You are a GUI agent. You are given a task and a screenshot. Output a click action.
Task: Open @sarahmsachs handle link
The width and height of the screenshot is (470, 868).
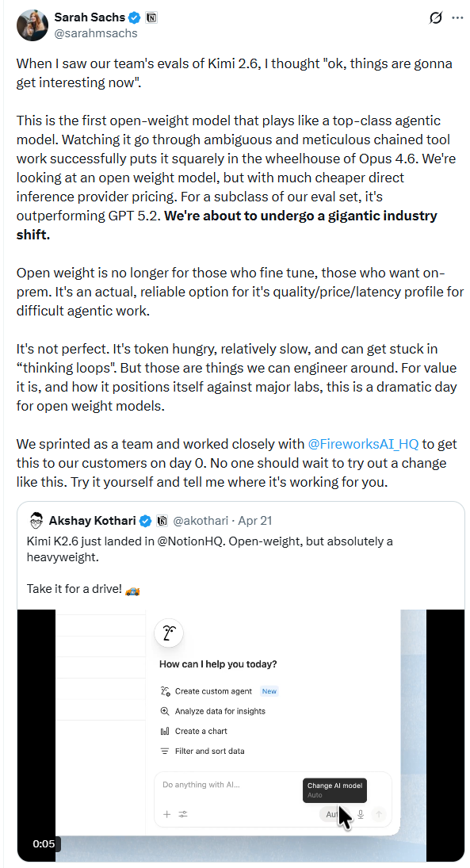96,33
